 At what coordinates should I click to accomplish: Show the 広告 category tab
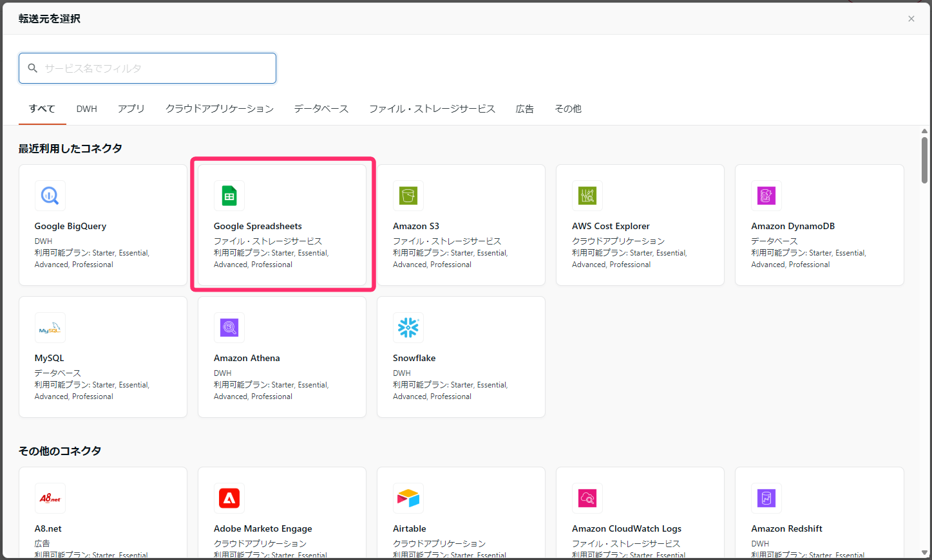tap(525, 109)
